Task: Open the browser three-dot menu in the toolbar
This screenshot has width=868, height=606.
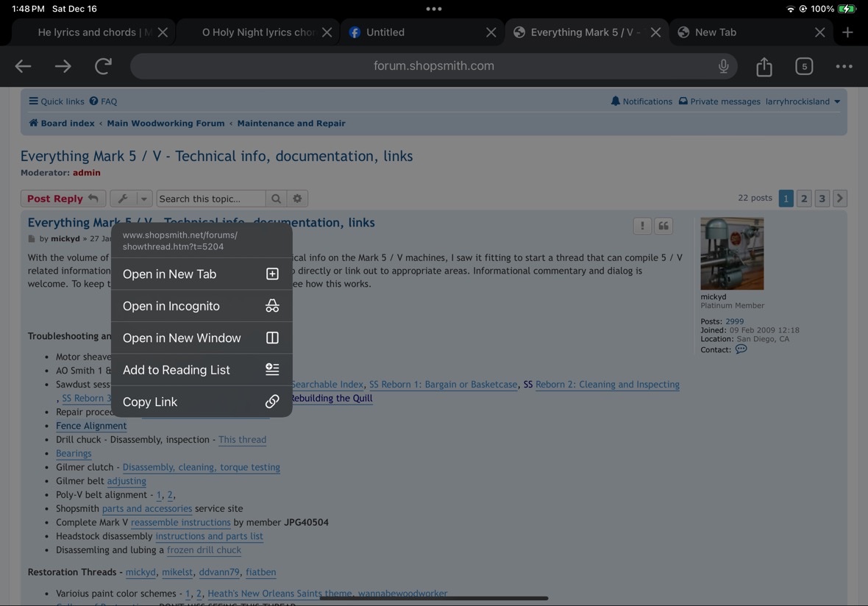Action: pos(844,66)
